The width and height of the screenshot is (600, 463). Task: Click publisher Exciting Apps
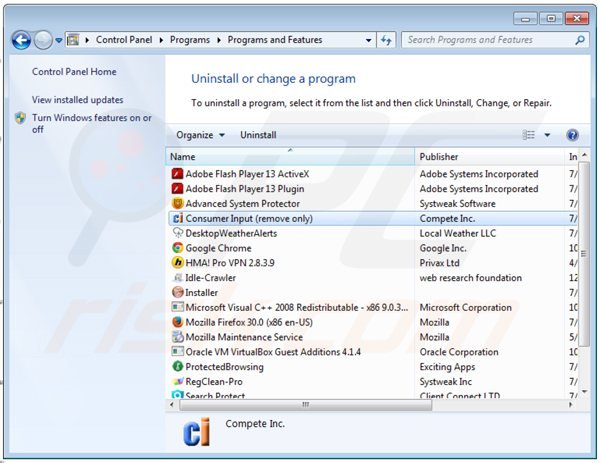(447, 367)
